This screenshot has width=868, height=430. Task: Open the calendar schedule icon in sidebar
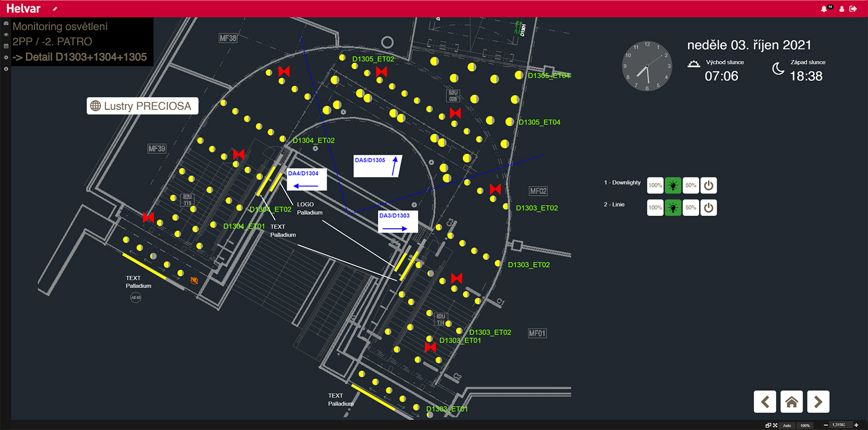(x=6, y=46)
